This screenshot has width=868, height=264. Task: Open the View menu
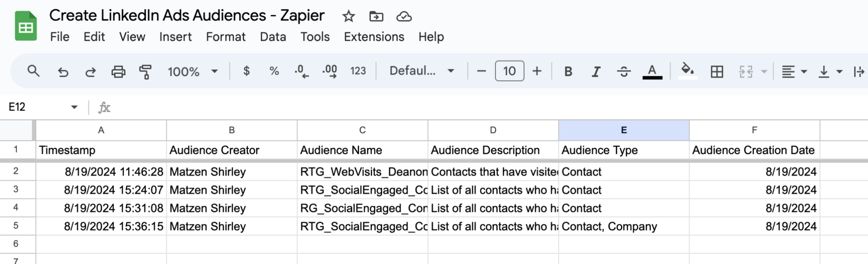tap(132, 37)
